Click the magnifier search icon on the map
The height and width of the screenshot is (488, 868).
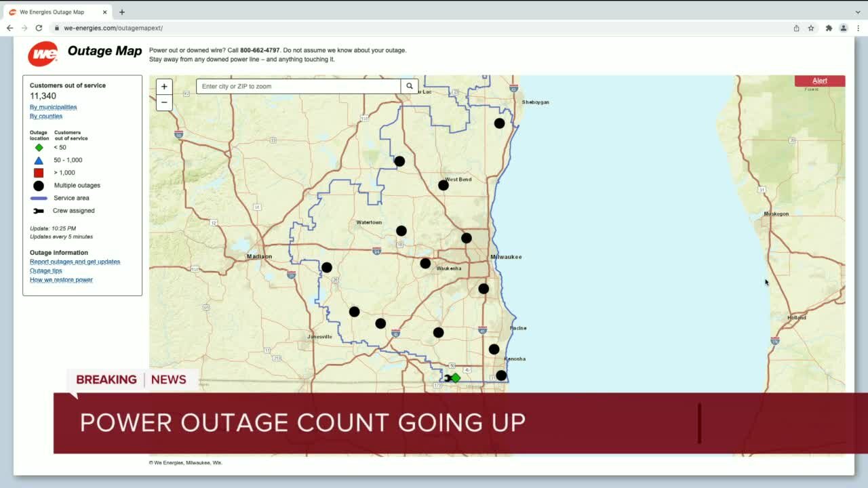(x=410, y=86)
